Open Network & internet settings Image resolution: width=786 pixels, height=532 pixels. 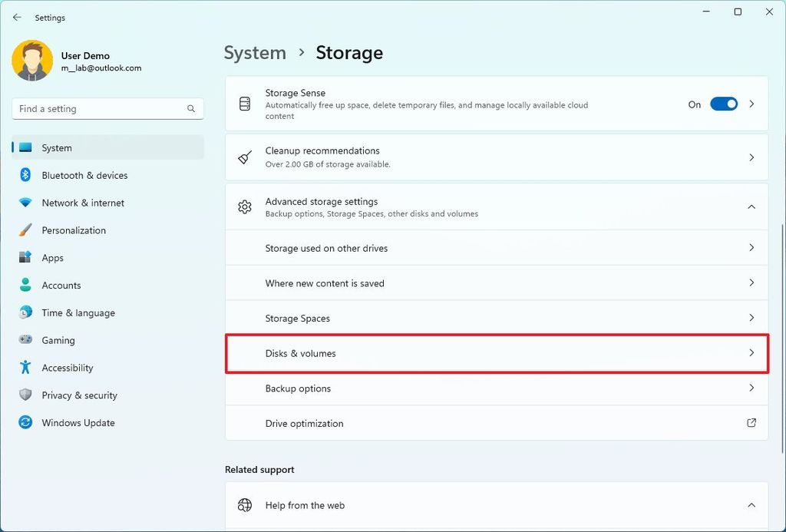[82, 203]
